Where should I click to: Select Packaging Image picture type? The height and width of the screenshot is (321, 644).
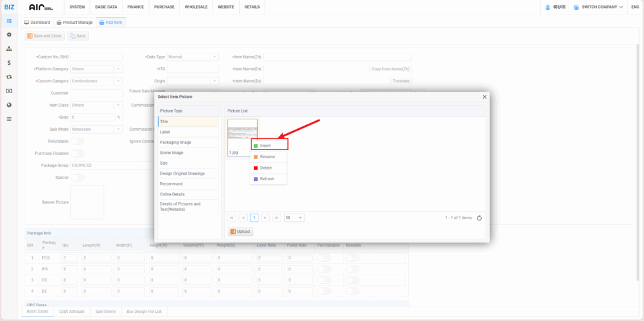pyautogui.click(x=175, y=143)
